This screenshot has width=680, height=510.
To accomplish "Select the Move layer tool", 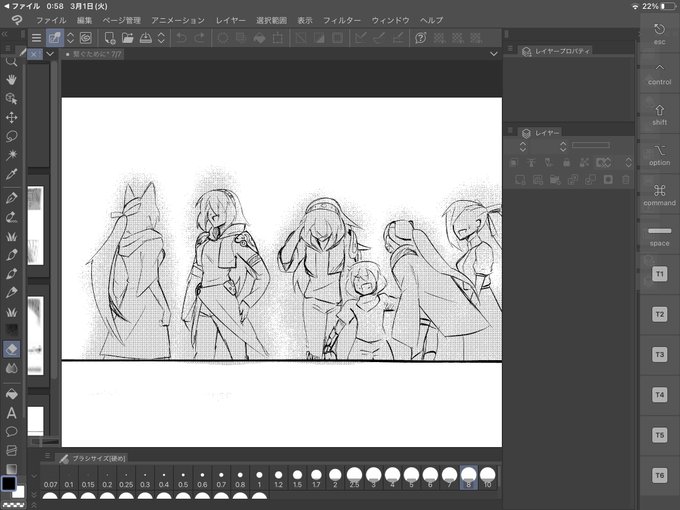I will point(11,118).
